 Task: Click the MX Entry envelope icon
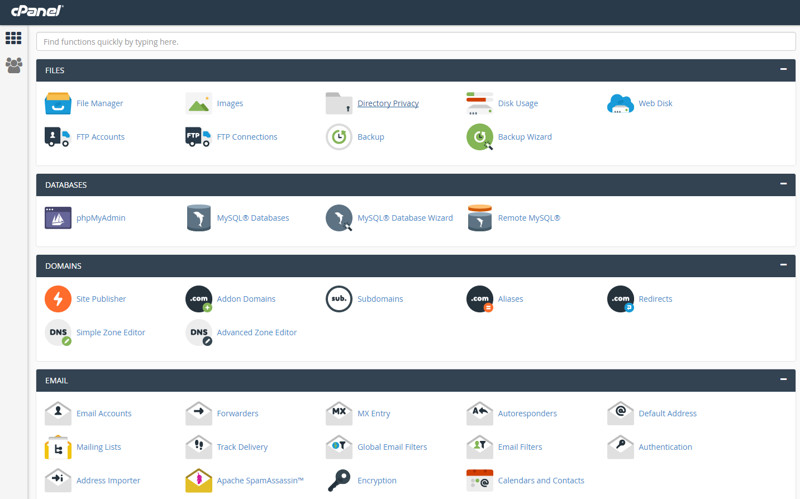339,413
